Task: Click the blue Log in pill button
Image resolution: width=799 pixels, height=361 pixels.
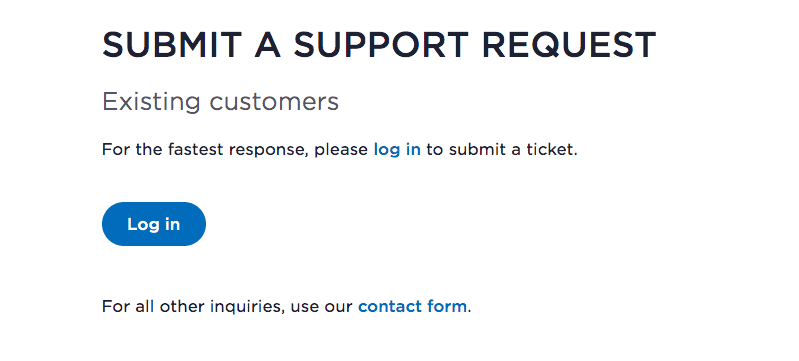Action: (x=154, y=224)
